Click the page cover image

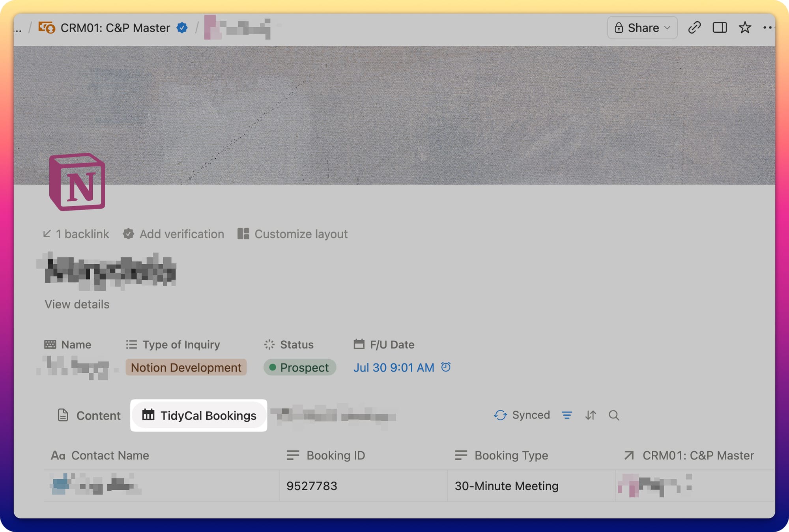click(394, 115)
